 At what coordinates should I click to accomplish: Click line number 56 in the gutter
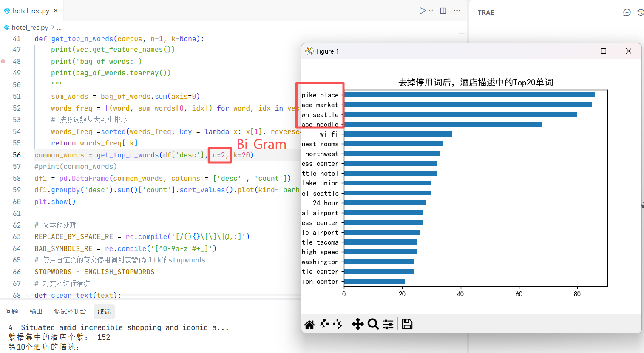[x=17, y=155]
